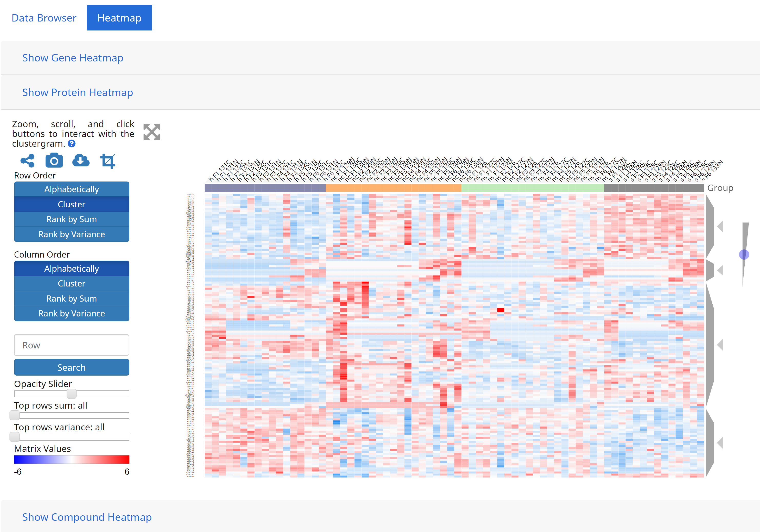Click the download icon to export data
Image resolution: width=760 pixels, height=532 pixels.
coord(81,161)
